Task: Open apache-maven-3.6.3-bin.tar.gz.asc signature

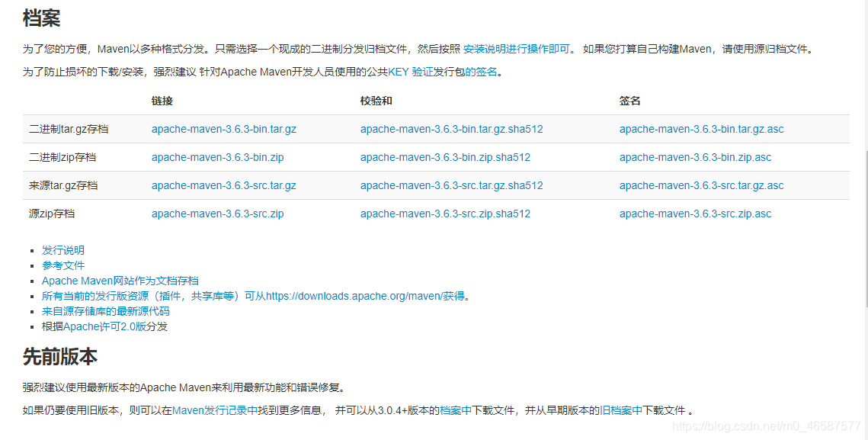Action: [x=701, y=129]
